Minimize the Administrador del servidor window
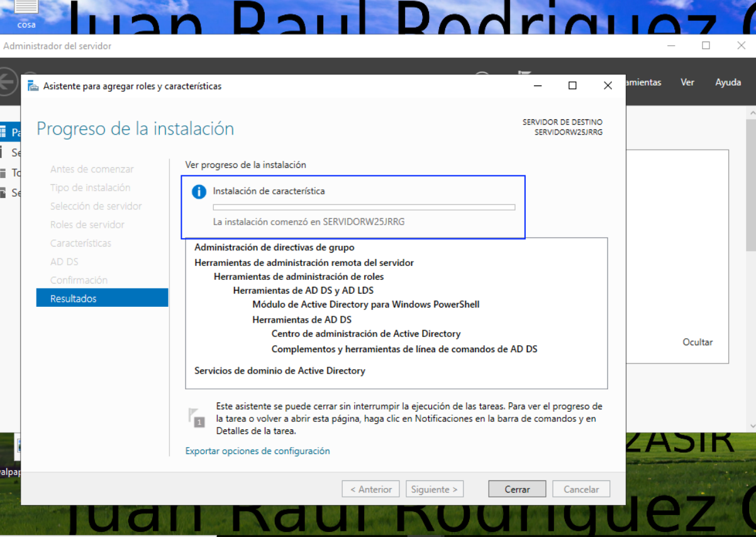 (x=672, y=45)
